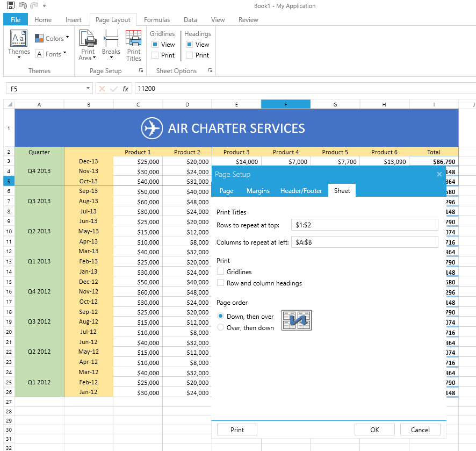Enable the Gridlines checkbox in the dialog

point(220,272)
